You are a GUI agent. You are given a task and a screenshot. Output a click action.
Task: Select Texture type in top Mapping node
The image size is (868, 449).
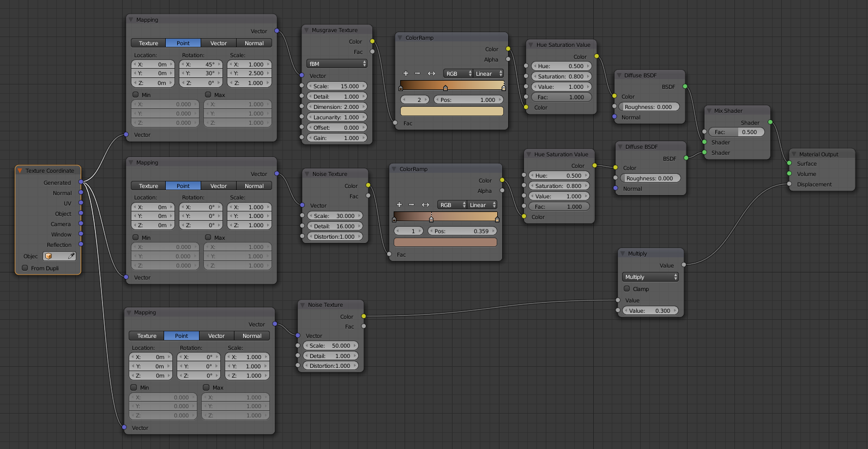click(148, 43)
